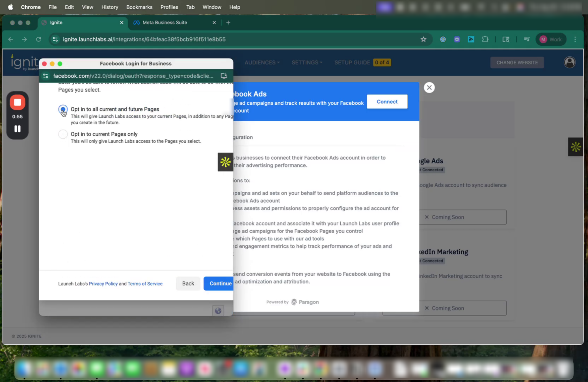
Task: Open the View menu
Action: [88, 7]
